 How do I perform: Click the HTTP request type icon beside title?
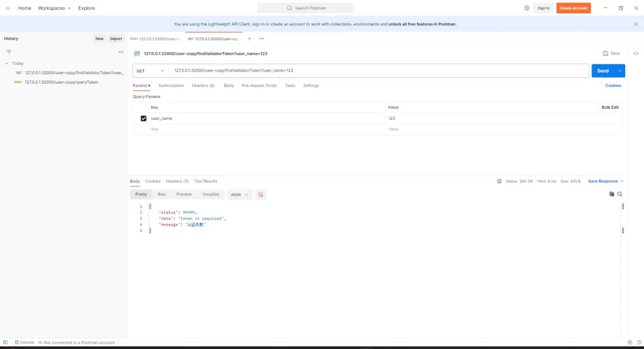tap(137, 53)
